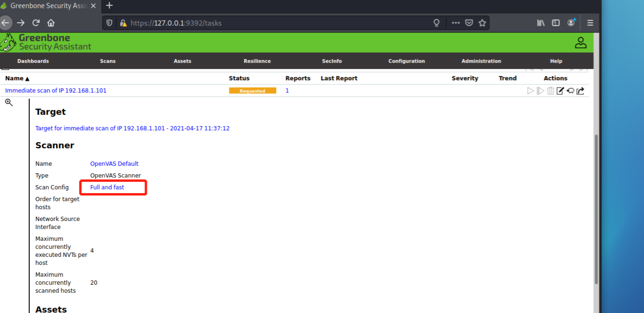This screenshot has height=313, width=644.
Task: Resume the task using the resume icon
Action: click(x=540, y=91)
